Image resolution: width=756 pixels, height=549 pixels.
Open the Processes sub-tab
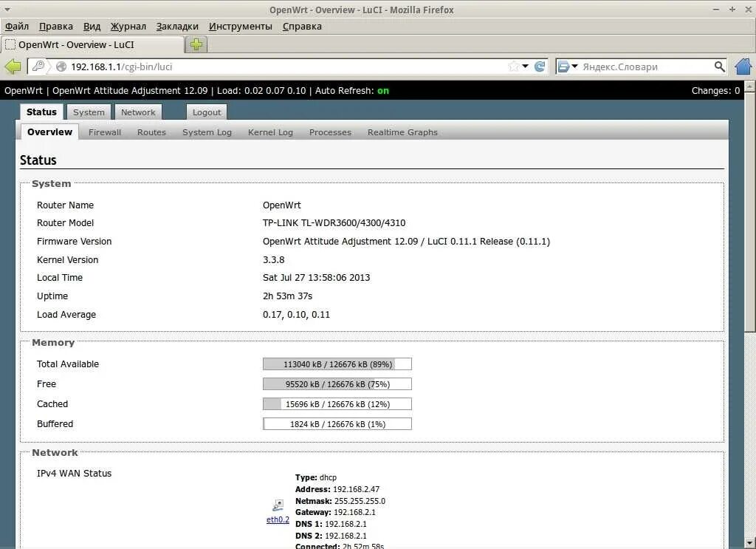tap(330, 132)
